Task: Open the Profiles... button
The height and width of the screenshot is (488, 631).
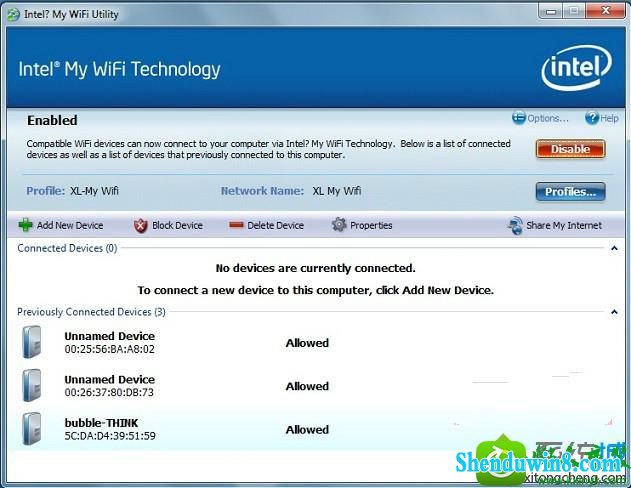Action: point(570,191)
